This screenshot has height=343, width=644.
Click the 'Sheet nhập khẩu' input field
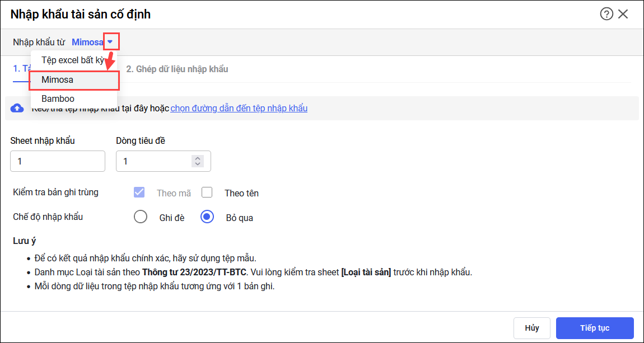(x=58, y=161)
